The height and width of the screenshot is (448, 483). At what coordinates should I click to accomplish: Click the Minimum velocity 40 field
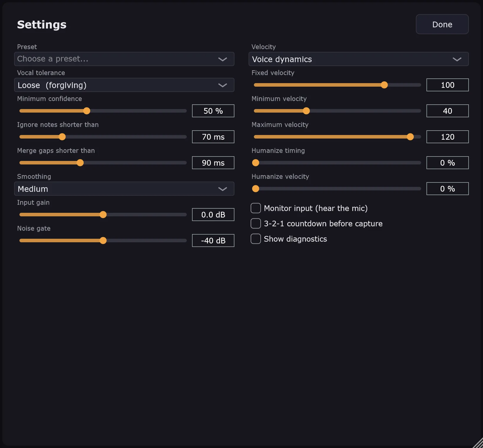coord(448,111)
